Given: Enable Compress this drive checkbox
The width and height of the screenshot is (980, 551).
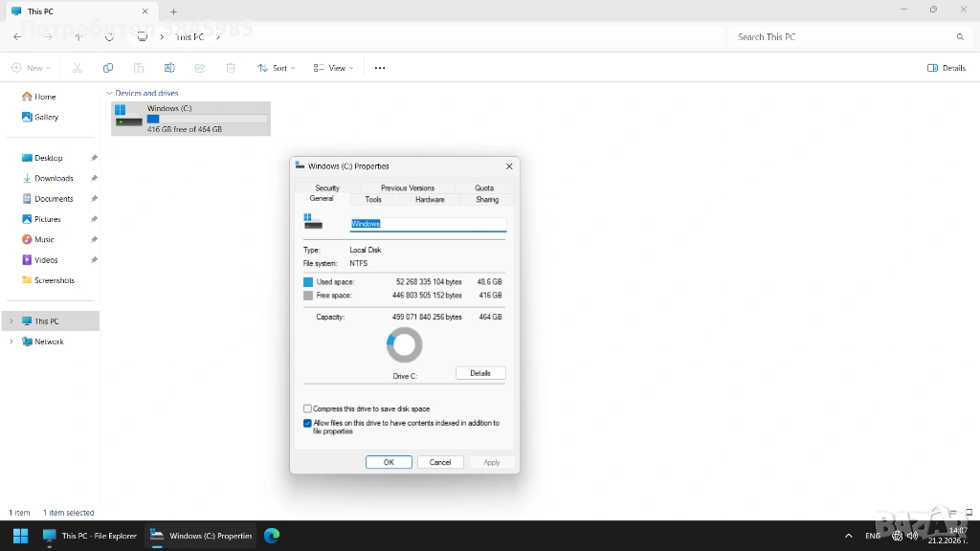Looking at the screenshot, I should 308,408.
